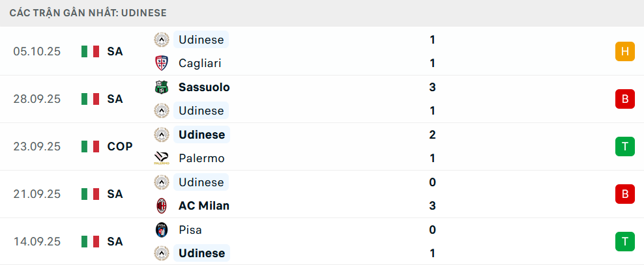Open the AC Milan team link
644x265 pixels.
pos(203,206)
